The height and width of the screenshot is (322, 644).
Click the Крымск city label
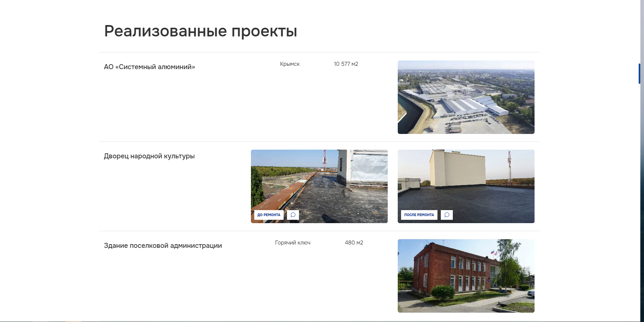point(290,64)
